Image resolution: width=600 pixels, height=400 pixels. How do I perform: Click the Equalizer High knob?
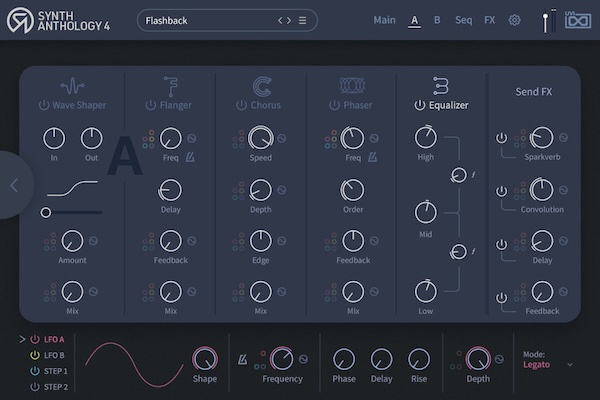pos(426,137)
